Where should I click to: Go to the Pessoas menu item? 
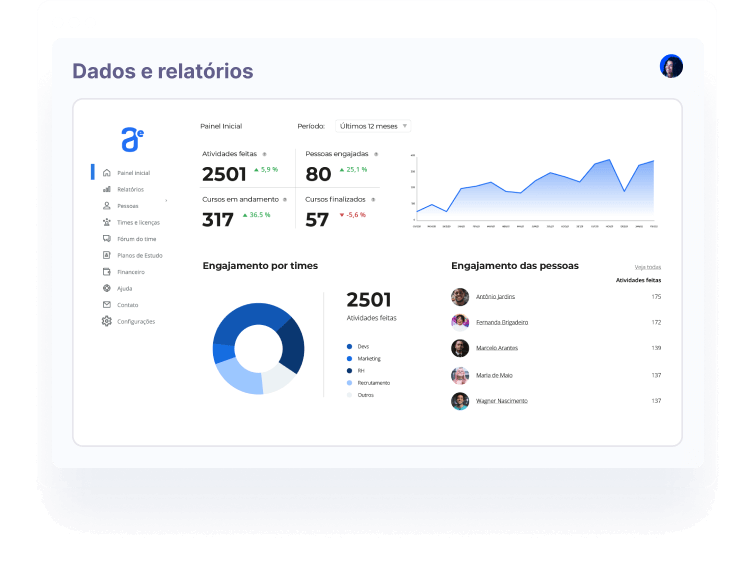coord(128,206)
